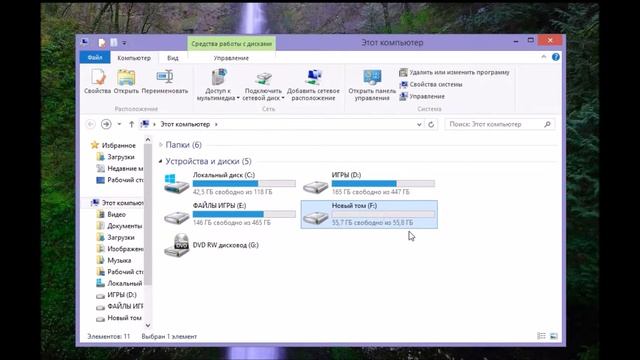Open the Файл tab
Image resolution: width=640 pixels, height=360 pixels.
coord(95,58)
